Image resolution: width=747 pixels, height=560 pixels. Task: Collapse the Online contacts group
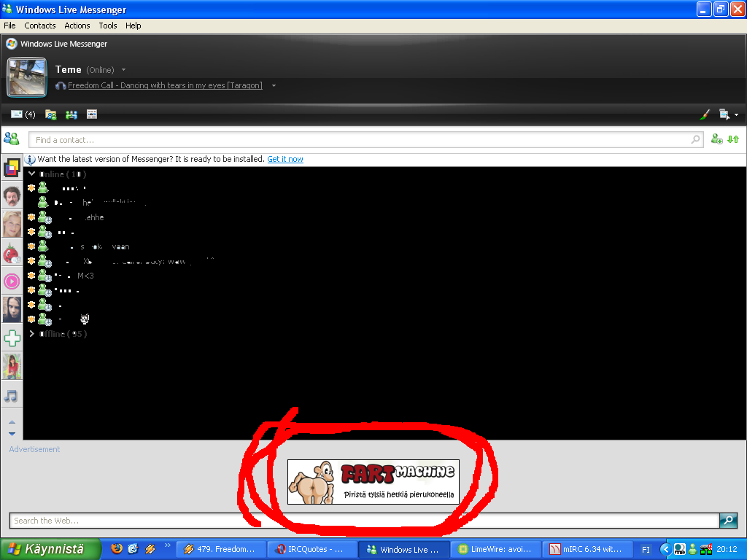point(31,174)
